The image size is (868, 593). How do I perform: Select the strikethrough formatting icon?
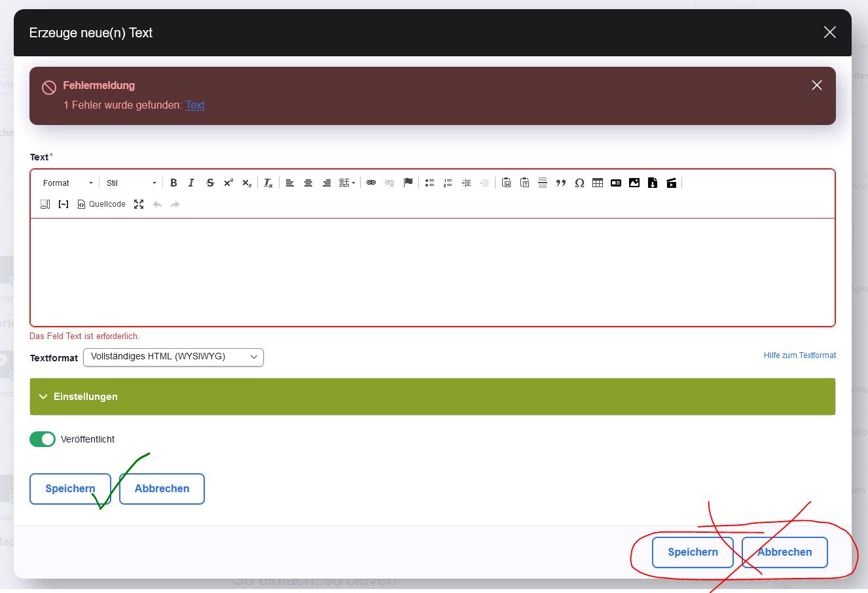click(209, 183)
